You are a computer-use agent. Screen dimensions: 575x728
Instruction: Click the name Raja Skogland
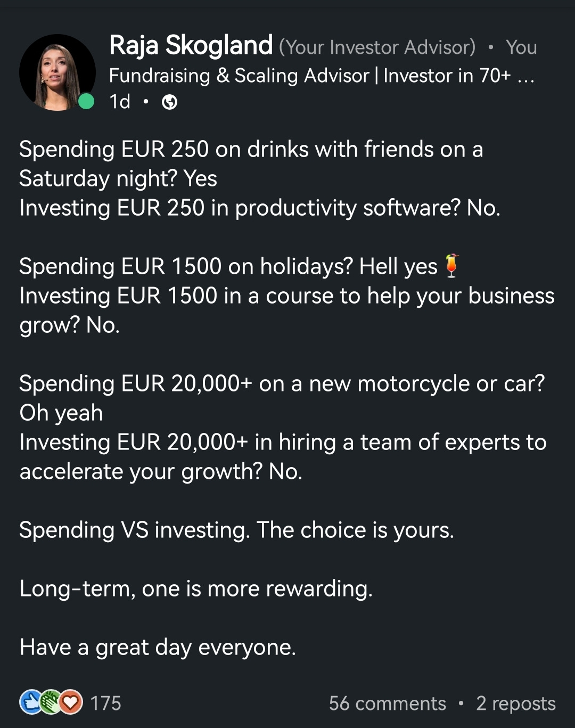pos(189,45)
